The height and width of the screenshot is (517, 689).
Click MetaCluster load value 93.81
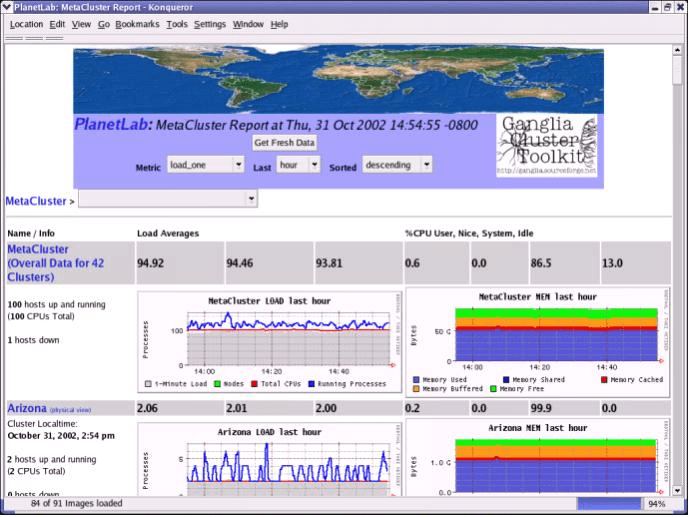[329, 263]
